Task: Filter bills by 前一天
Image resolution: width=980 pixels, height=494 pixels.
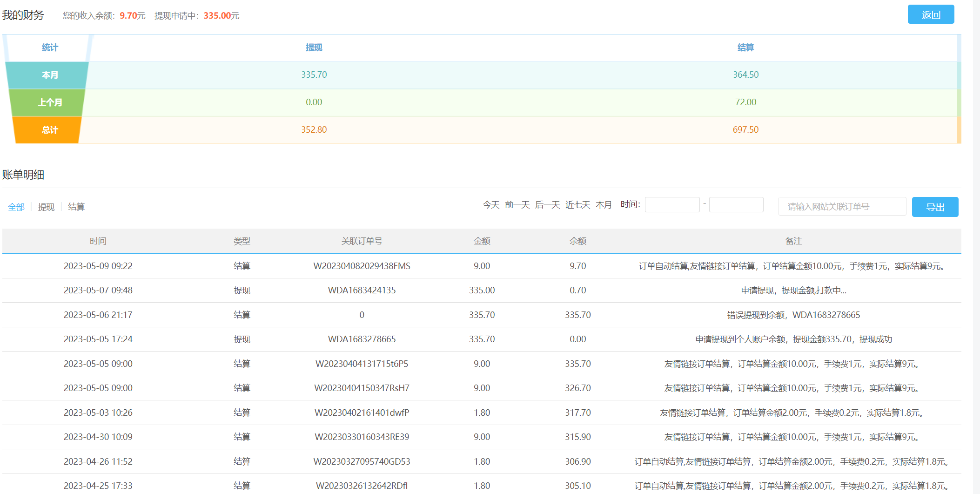Action: point(517,205)
